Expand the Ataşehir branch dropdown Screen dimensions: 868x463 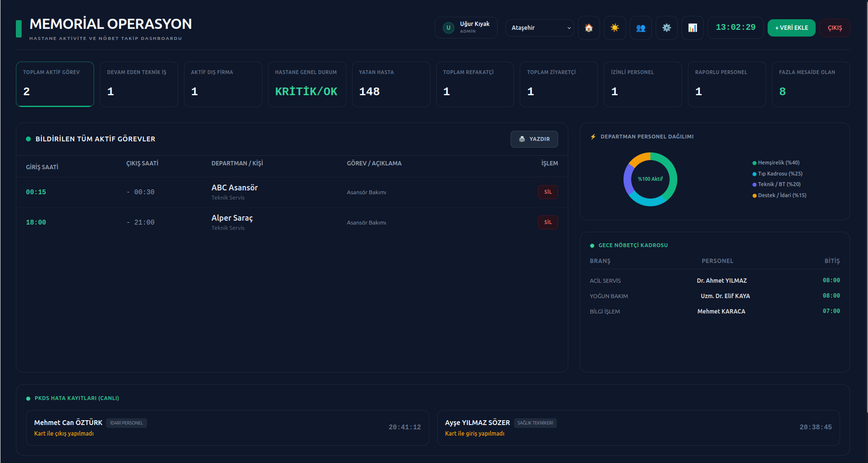click(x=539, y=28)
